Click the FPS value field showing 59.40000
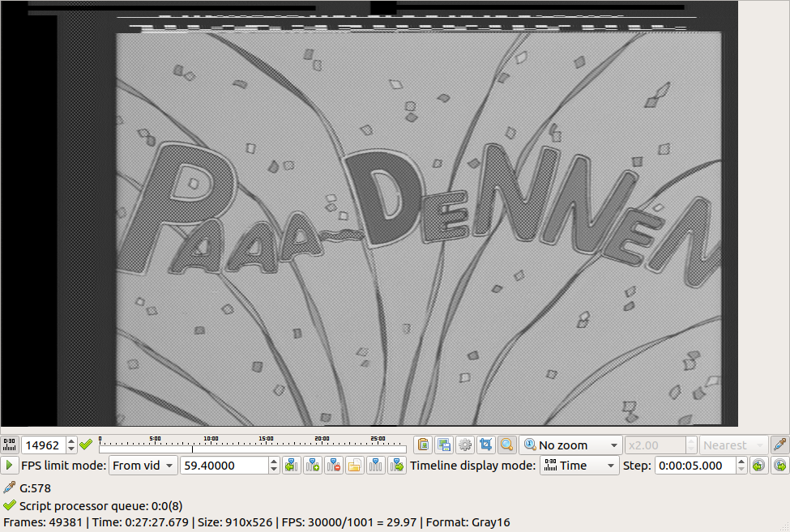 click(224, 466)
